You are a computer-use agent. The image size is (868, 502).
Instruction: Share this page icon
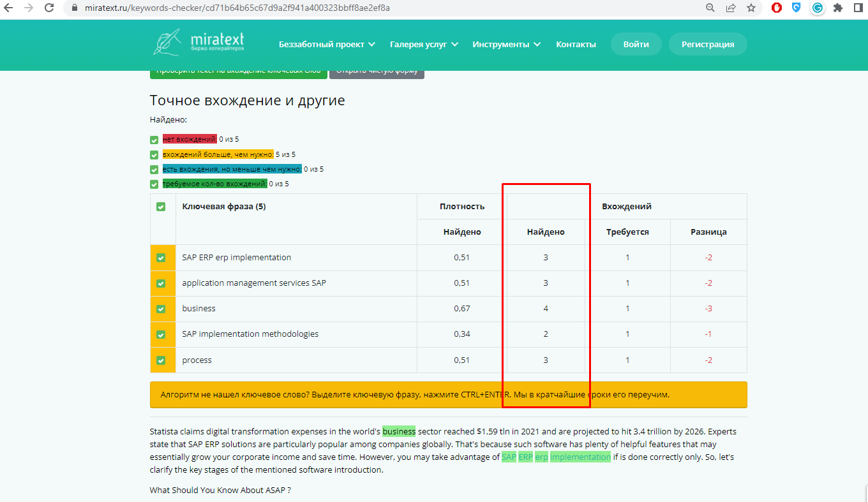tap(731, 8)
